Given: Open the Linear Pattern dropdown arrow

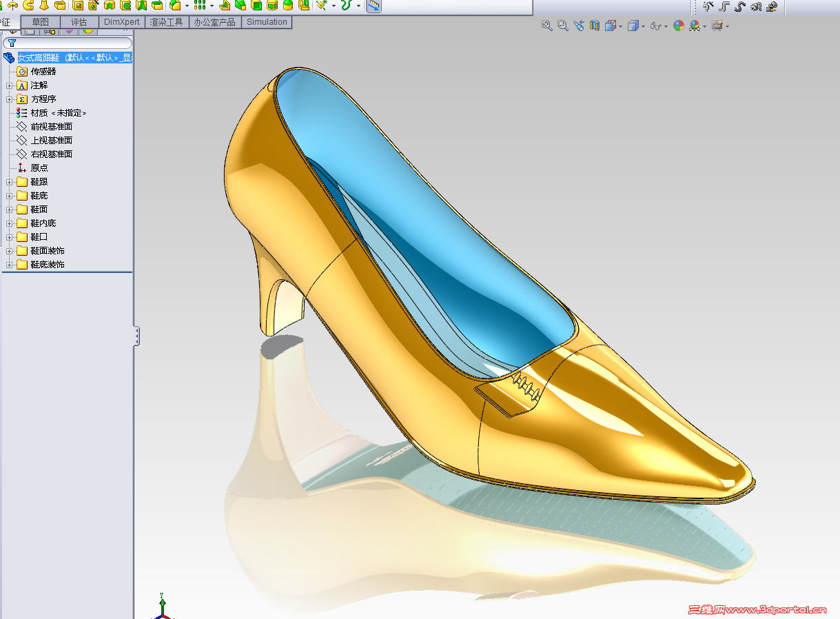Looking at the screenshot, I should (211, 6).
